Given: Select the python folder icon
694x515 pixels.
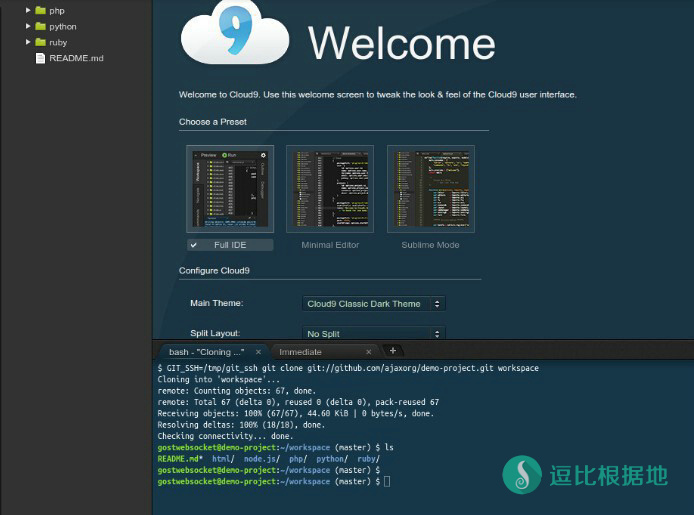Looking at the screenshot, I should (x=40, y=26).
